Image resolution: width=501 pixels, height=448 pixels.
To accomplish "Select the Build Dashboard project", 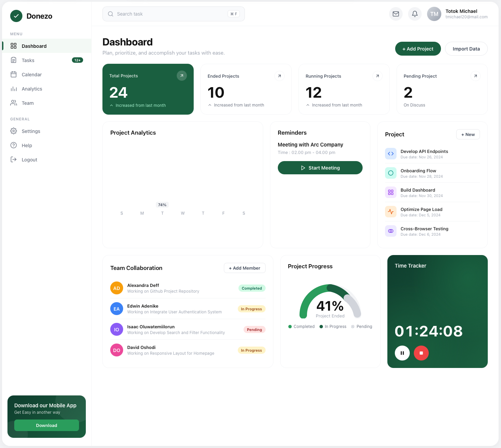I will tap(432, 192).
